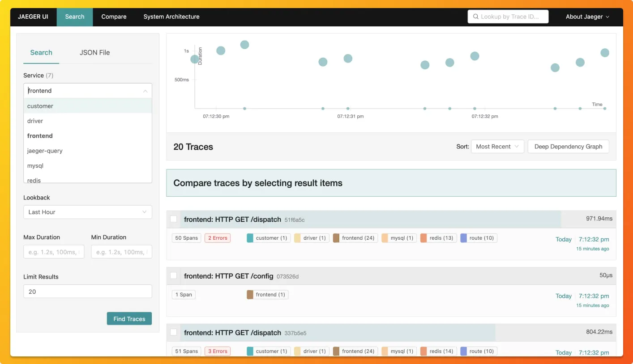Switch to the JSON File tab
This screenshot has width=633, height=364.
pos(94,52)
